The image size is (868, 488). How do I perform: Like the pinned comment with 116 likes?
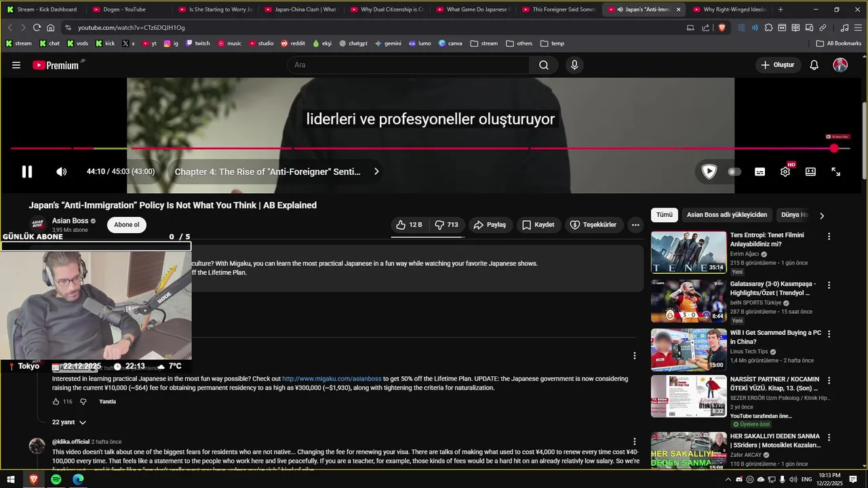[x=56, y=402]
